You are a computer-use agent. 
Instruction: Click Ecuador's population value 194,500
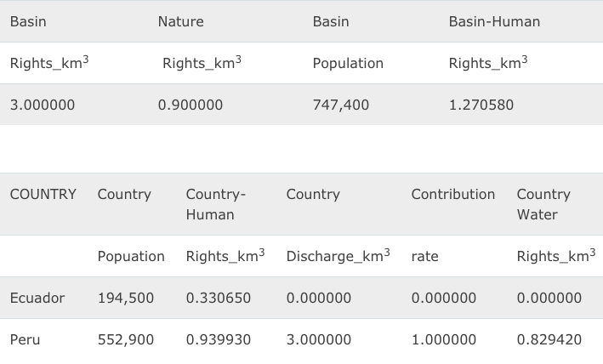coord(126,298)
